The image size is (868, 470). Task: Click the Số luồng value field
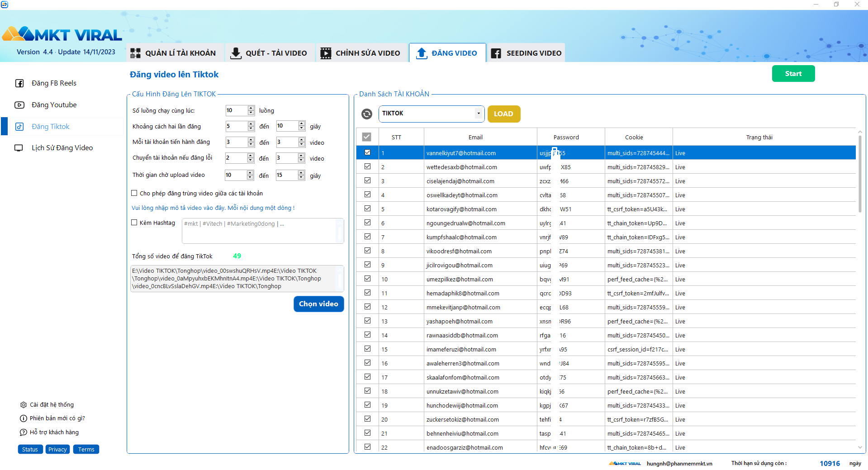click(x=237, y=110)
